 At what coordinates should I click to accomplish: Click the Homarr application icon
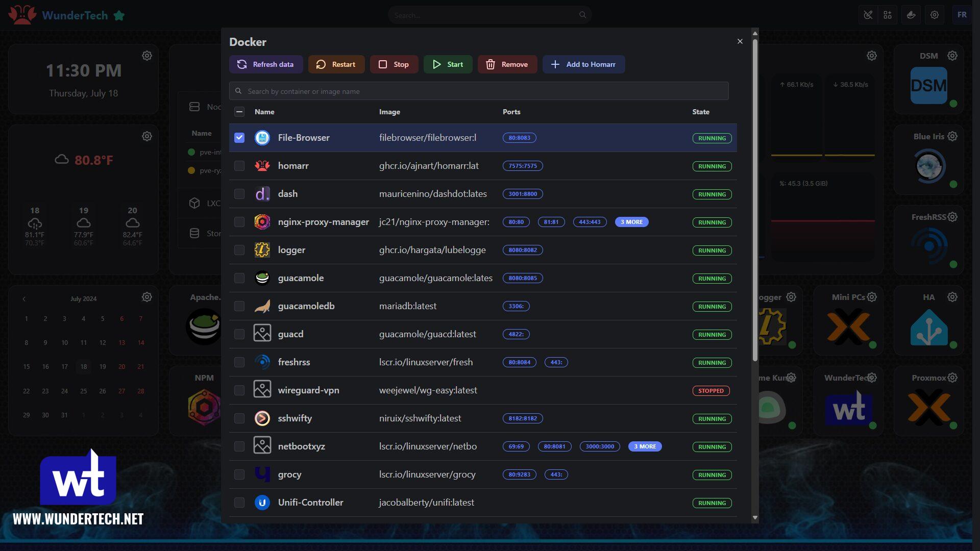tap(261, 165)
